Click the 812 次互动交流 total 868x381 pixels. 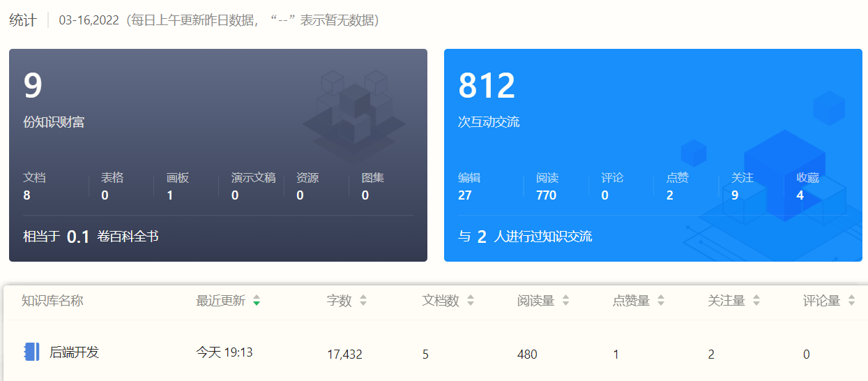pyautogui.click(x=487, y=87)
